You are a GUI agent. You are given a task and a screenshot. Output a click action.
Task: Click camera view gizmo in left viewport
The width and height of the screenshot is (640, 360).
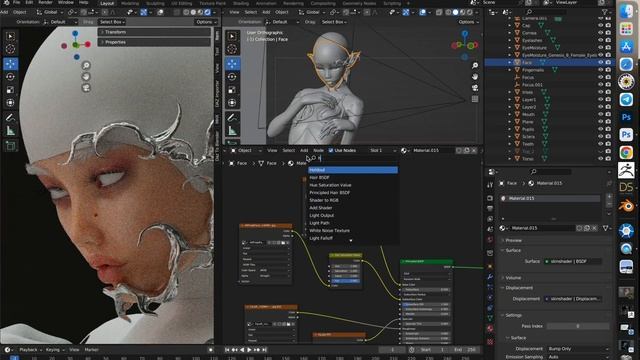tap(86, 88)
